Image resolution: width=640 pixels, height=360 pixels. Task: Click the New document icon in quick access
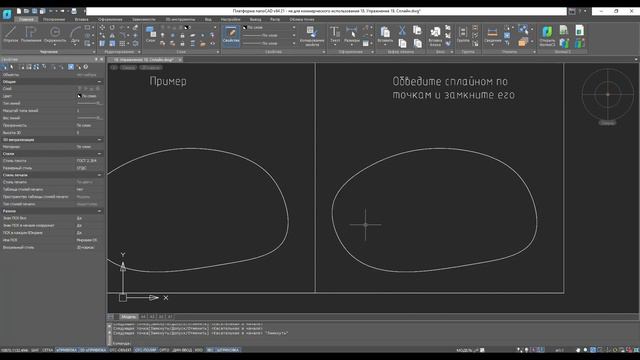click(x=19, y=11)
